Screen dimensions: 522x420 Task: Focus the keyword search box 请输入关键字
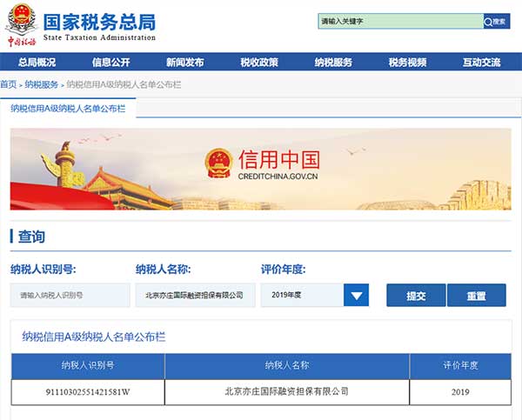(x=401, y=21)
